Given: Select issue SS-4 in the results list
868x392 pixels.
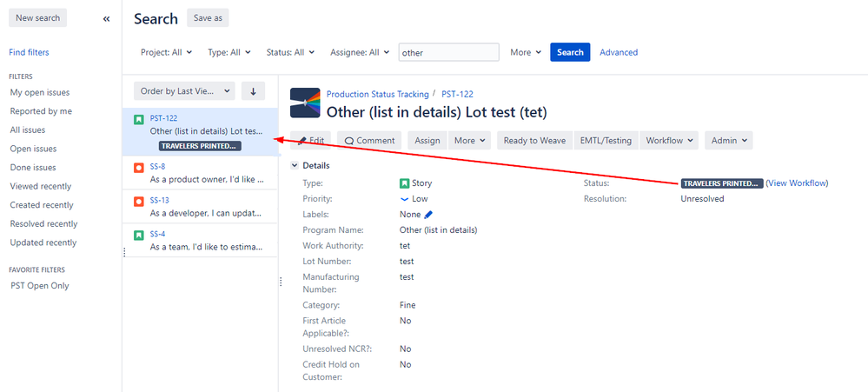Looking at the screenshot, I should 200,240.
